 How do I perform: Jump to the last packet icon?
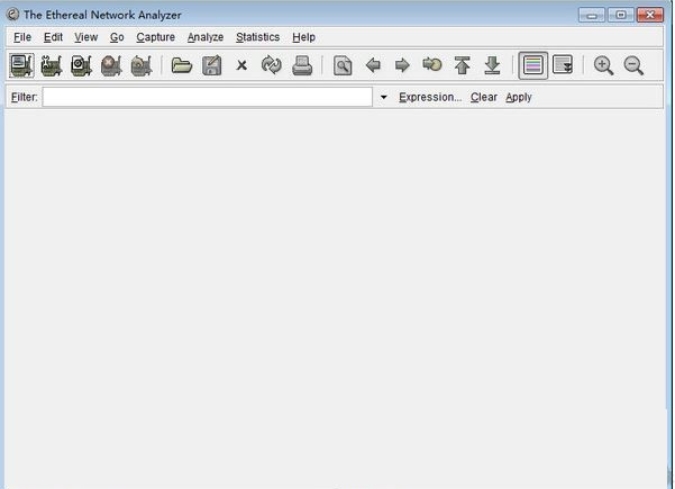[492, 65]
